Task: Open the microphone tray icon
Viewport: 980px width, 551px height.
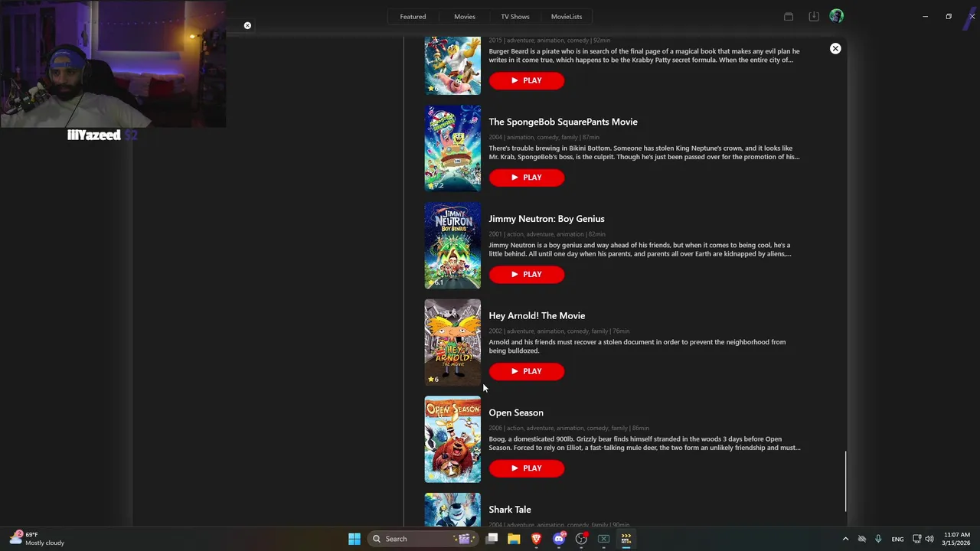Action: click(x=878, y=539)
